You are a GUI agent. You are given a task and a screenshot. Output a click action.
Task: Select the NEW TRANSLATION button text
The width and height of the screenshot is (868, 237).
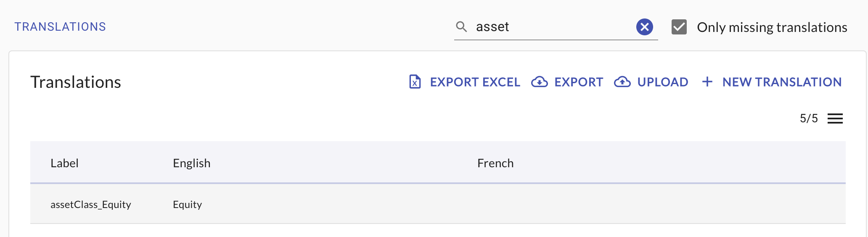pos(782,82)
